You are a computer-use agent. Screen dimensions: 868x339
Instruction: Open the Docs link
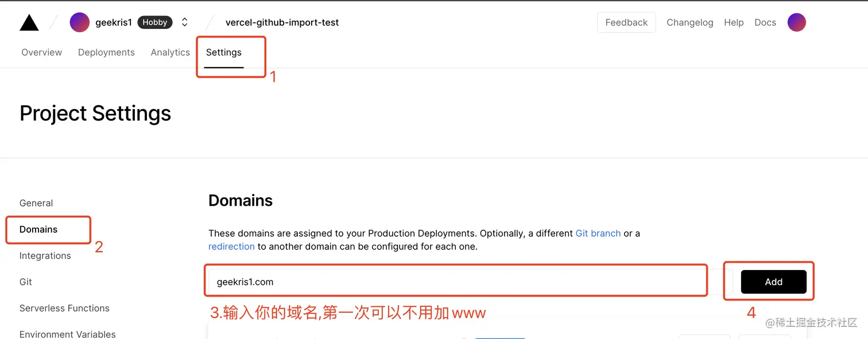point(765,22)
